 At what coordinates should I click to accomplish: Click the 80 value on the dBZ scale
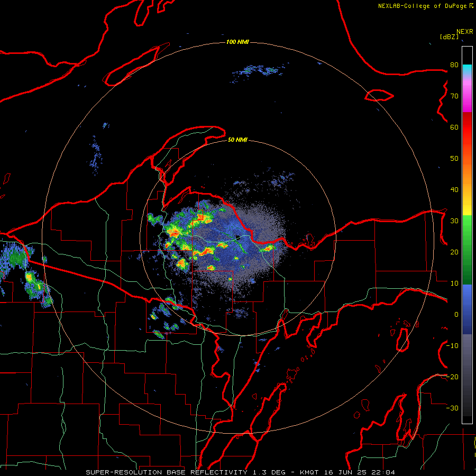tap(454, 65)
